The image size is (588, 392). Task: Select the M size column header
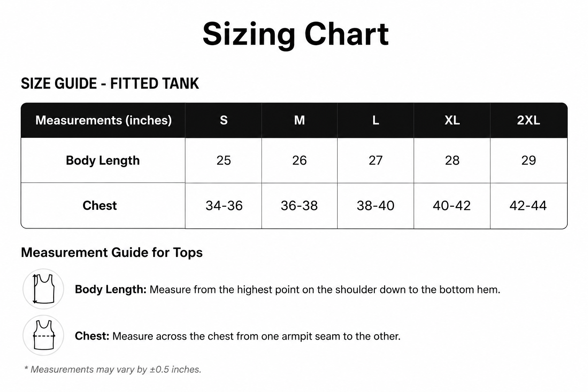tap(299, 120)
